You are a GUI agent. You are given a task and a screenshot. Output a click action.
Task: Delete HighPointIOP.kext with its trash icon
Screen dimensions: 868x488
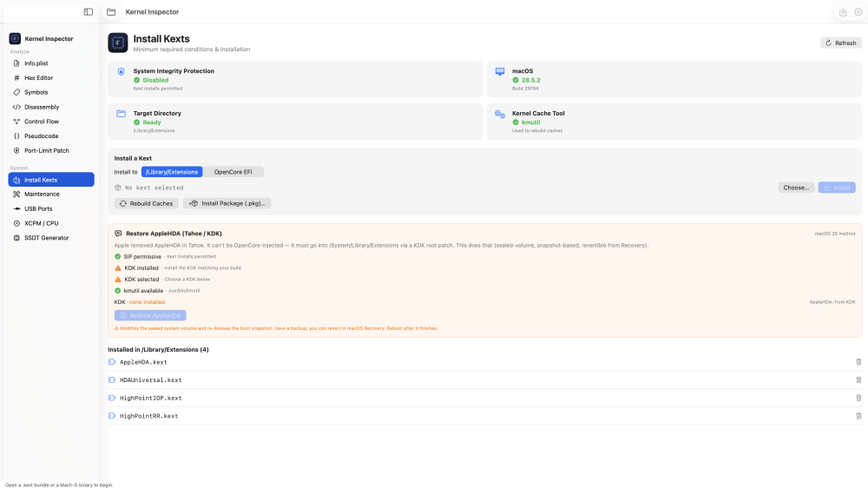(x=858, y=398)
